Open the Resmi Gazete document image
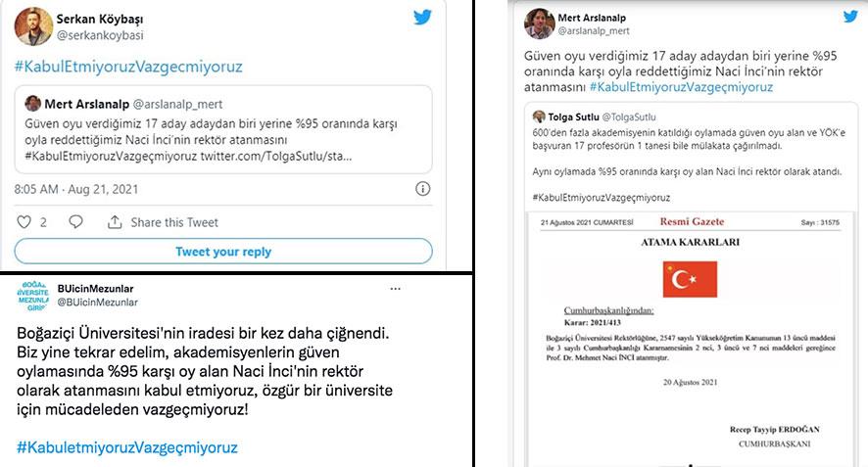Viewport: 868px width, 467px height. [691, 340]
